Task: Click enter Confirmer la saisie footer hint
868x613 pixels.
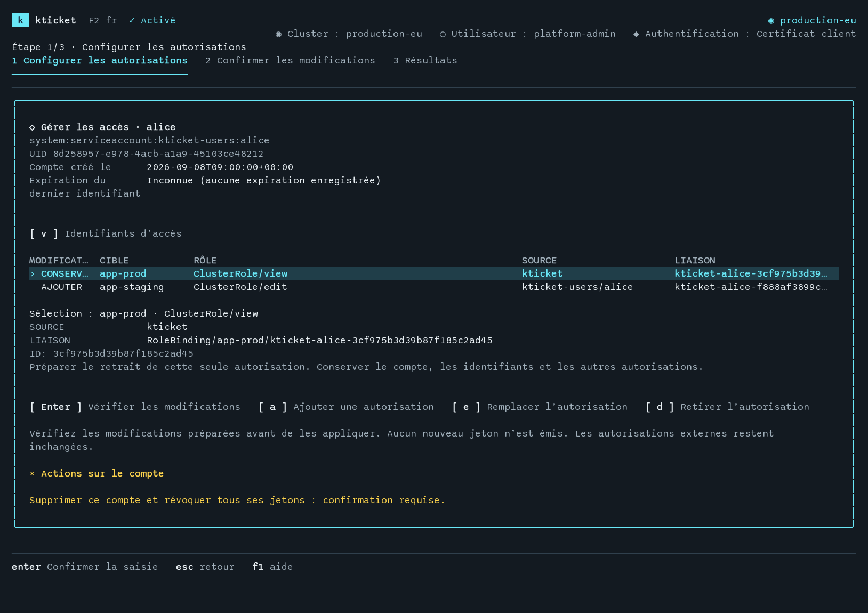Action: (85, 567)
